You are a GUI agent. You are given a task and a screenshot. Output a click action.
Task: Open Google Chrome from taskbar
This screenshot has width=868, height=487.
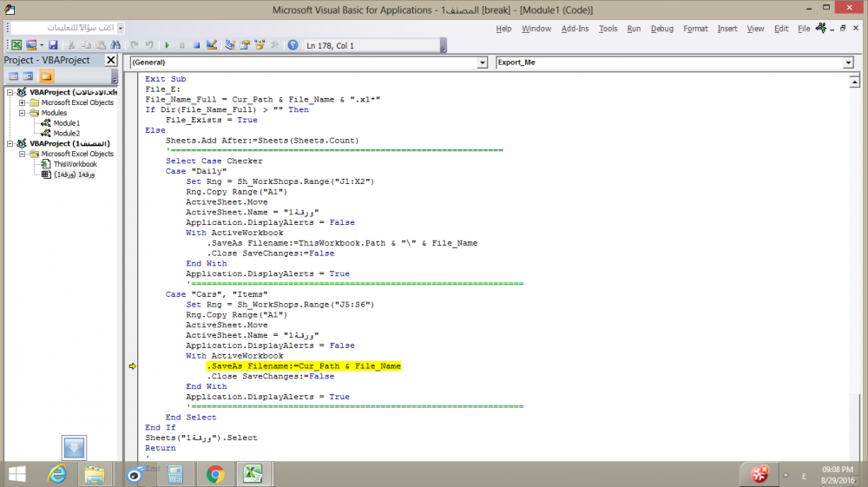coord(215,474)
